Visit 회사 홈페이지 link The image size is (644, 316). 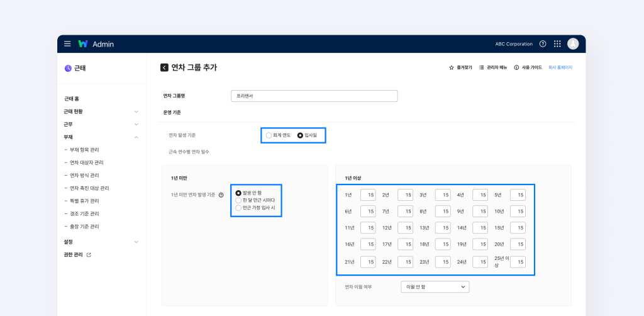pos(560,67)
